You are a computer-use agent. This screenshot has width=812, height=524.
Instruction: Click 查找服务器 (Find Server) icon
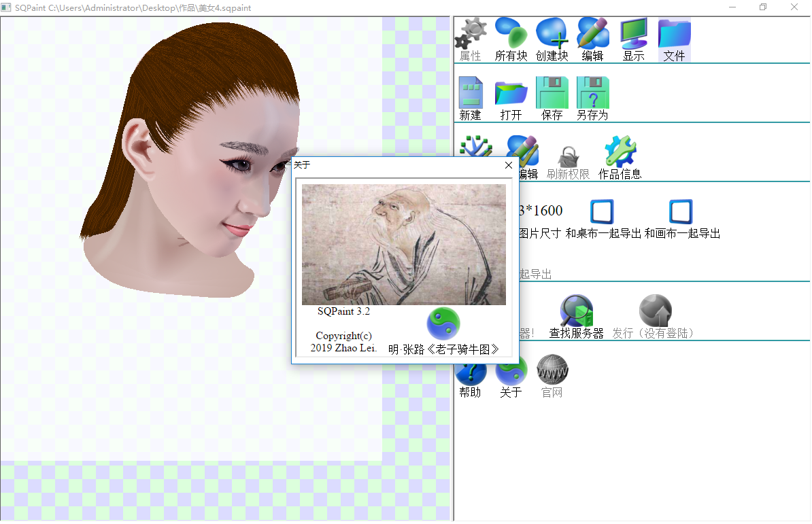pos(576,311)
